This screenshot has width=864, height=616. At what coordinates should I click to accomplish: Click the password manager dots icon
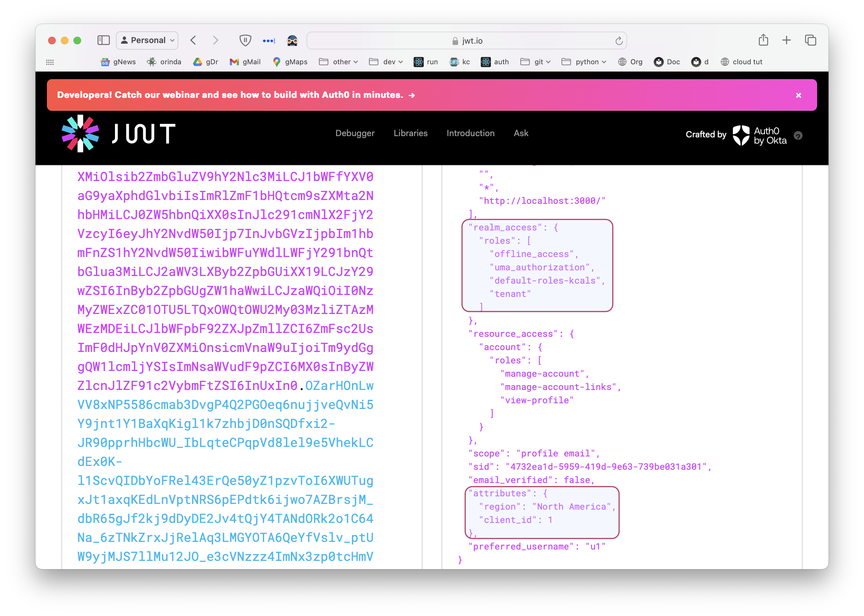(269, 41)
